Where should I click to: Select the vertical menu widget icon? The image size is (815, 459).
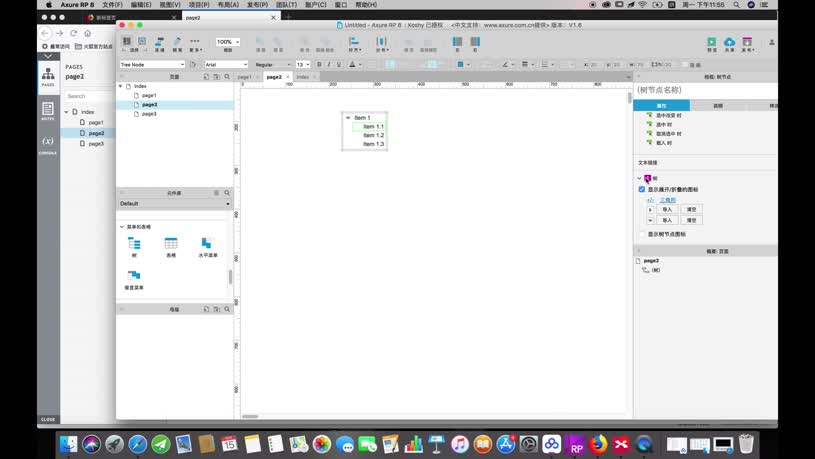click(134, 276)
